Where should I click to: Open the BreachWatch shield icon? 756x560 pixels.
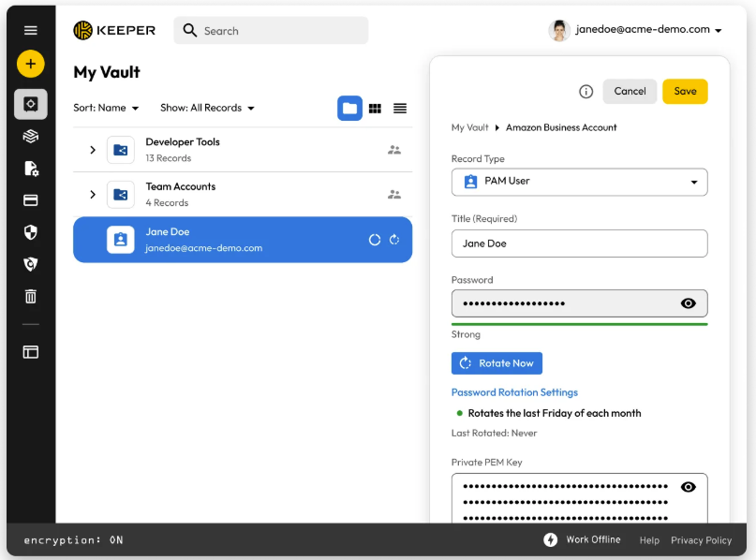(x=30, y=263)
